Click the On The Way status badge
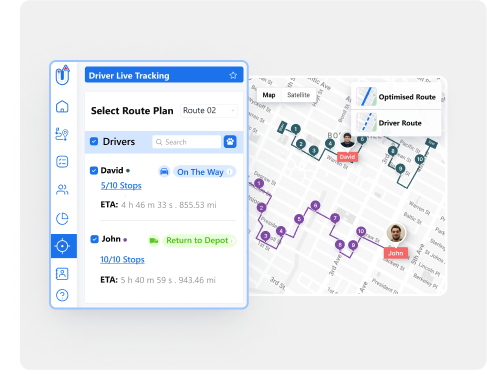 click(204, 172)
